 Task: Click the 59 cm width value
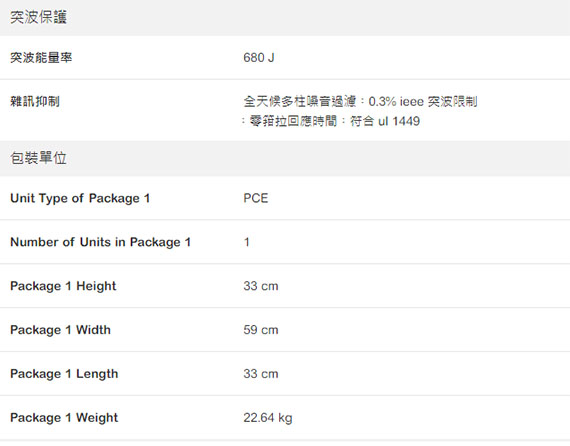click(x=261, y=330)
